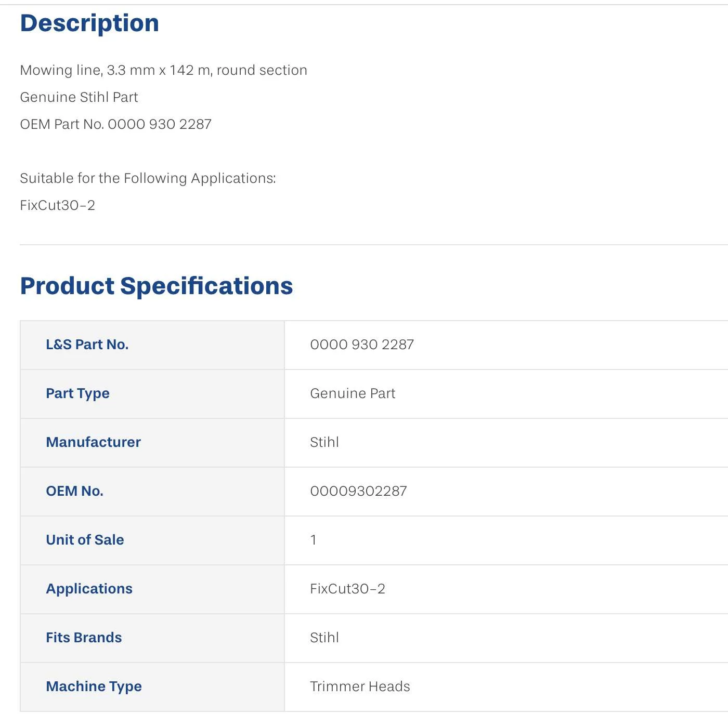Click the Unit of Sale value 1
This screenshot has height=714, width=728.
click(314, 540)
